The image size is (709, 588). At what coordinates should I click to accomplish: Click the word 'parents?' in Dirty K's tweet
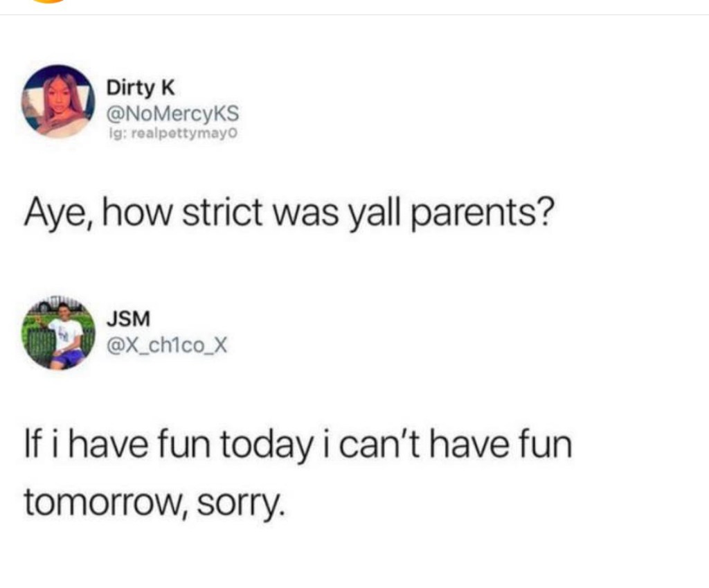coord(482,215)
